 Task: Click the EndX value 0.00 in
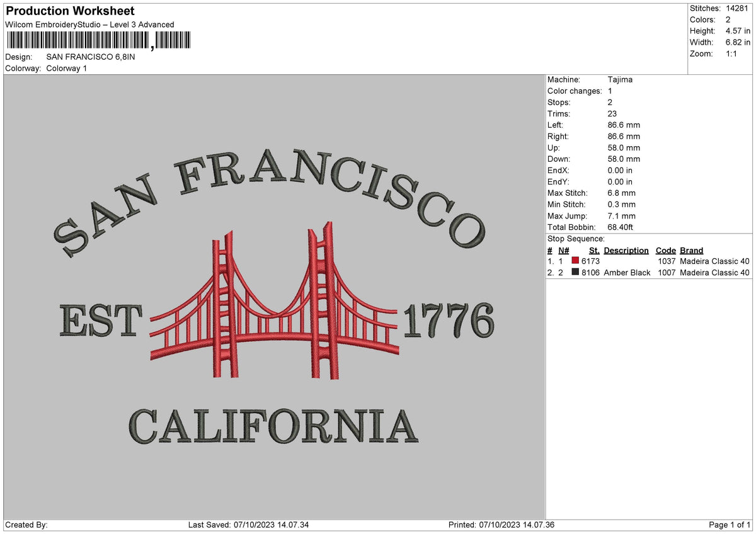(620, 170)
